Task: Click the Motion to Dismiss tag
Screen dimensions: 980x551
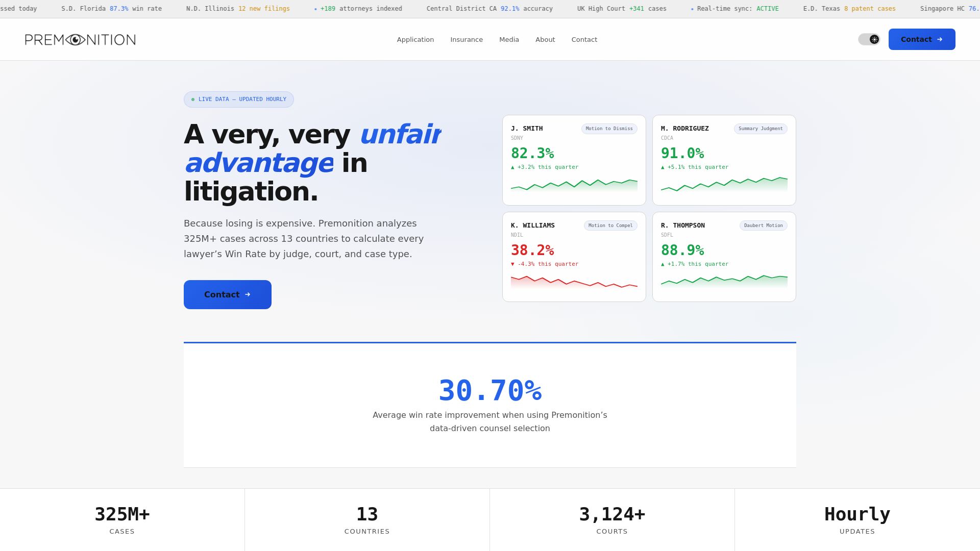Action: coord(608,129)
